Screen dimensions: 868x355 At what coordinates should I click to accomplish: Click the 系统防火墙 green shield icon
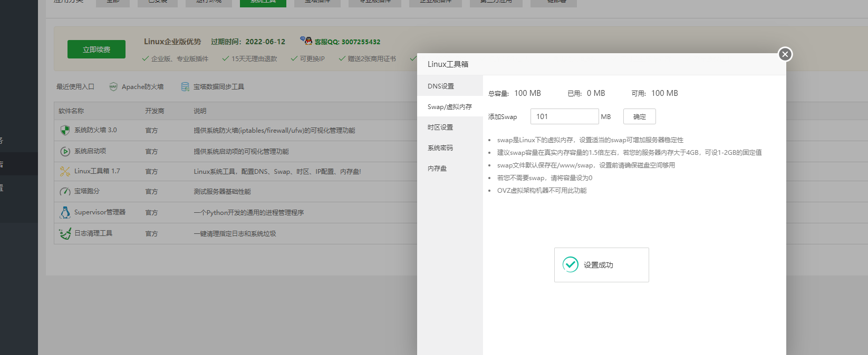[x=65, y=130]
